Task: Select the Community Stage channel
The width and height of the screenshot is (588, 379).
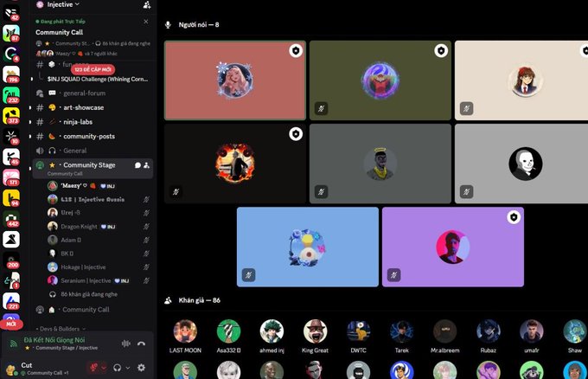Action: pyautogui.click(x=93, y=168)
